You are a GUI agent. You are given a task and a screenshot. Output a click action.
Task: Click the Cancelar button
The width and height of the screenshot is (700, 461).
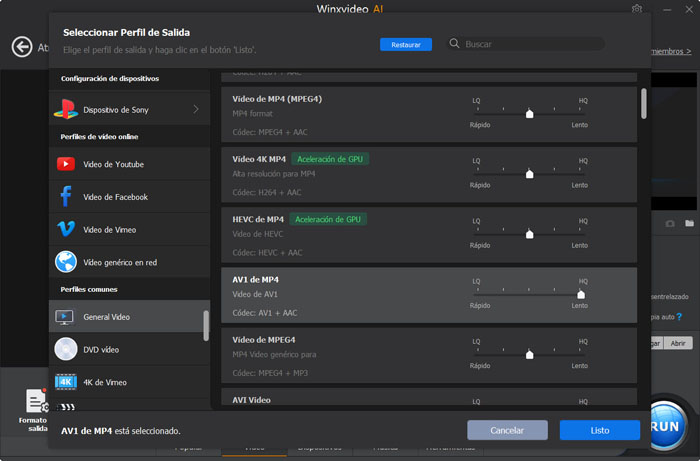[x=507, y=430]
